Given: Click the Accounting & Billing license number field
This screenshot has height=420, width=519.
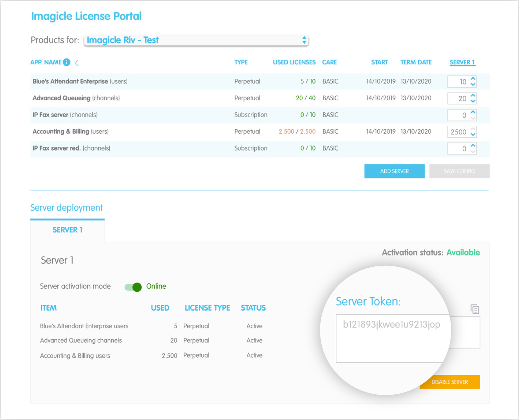Looking at the screenshot, I should click(x=458, y=132).
